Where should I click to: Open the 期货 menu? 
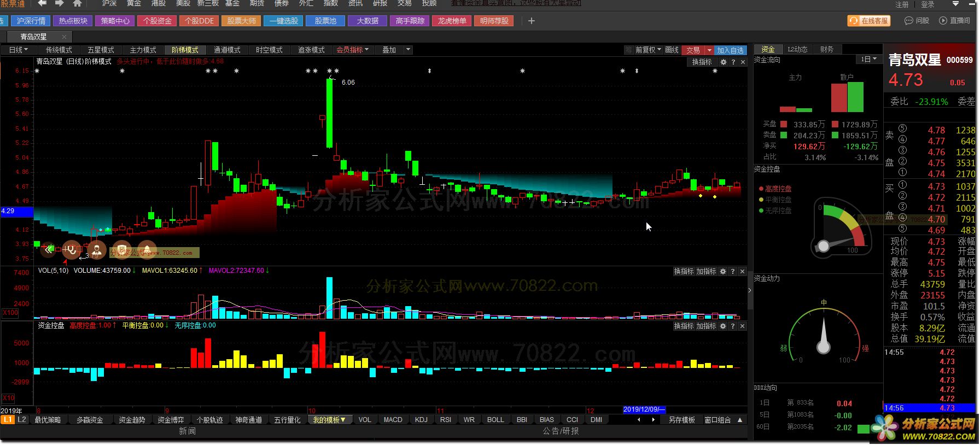pos(257,3)
